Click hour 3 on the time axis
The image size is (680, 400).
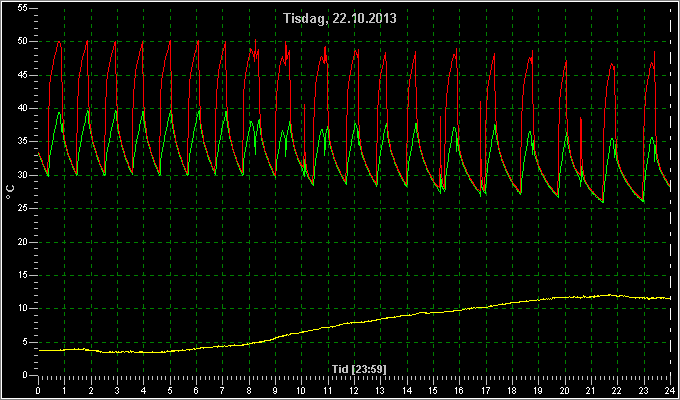click(x=117, y=390)
